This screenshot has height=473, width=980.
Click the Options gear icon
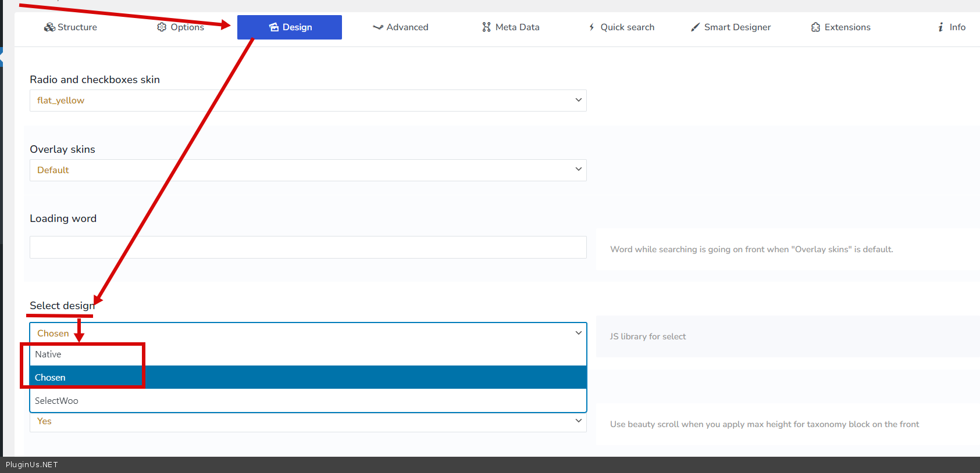(x=162, y=27)
